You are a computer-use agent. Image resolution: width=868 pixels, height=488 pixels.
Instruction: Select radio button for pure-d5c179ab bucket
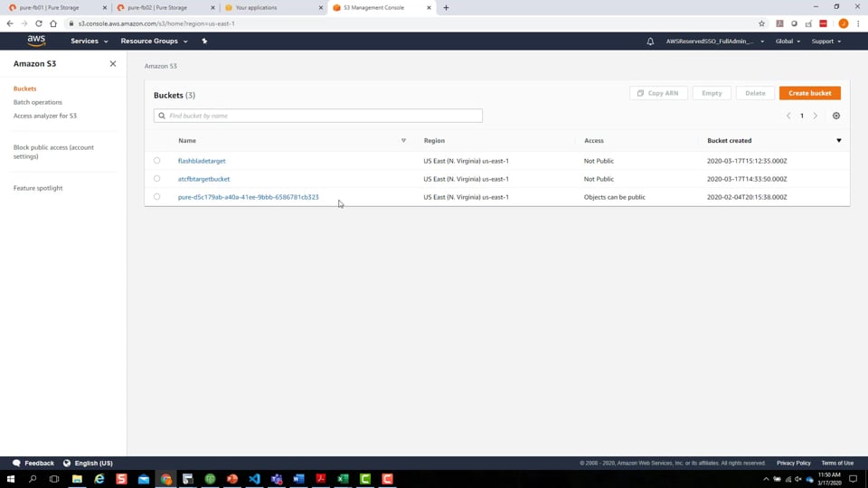point(156,196)
